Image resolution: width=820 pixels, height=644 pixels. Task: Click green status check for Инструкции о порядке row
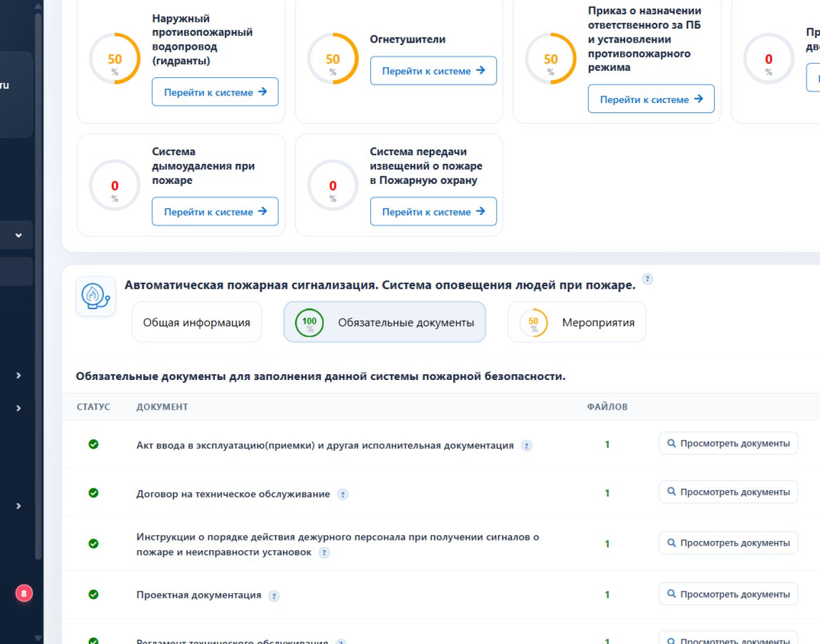(x=93, y=544)
